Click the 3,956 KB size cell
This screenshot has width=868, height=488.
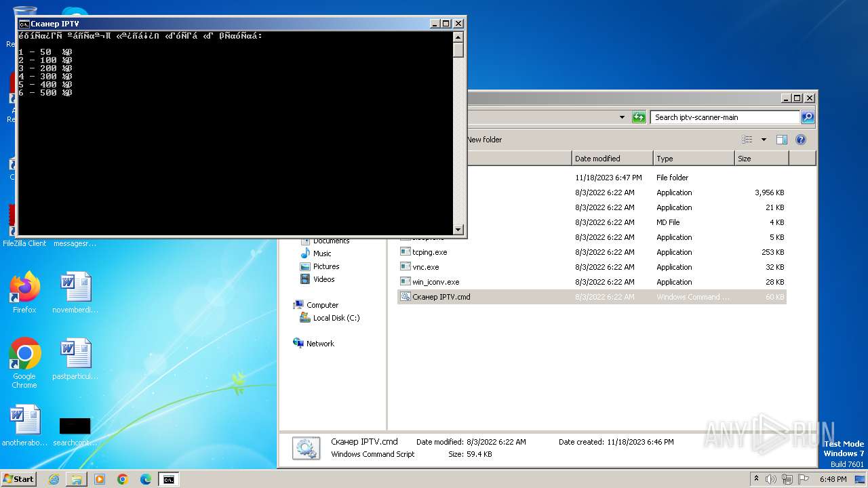tap(769, 192)
